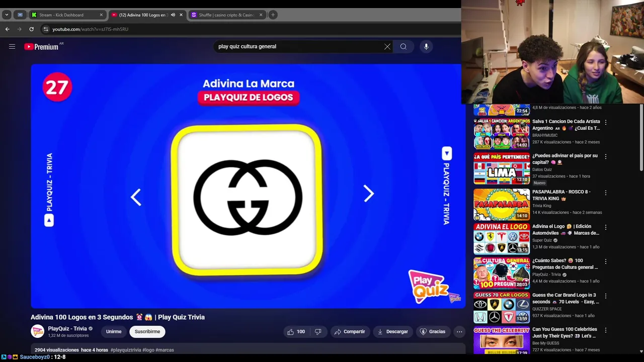Open the tab search dropdown arrow

pos(7,15)
